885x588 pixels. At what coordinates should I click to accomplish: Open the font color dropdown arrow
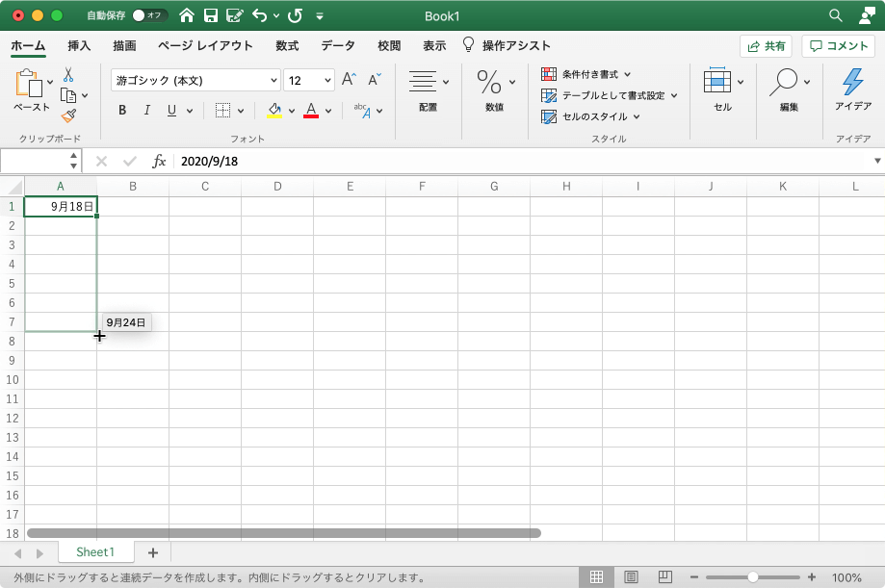tap(328, 111)
